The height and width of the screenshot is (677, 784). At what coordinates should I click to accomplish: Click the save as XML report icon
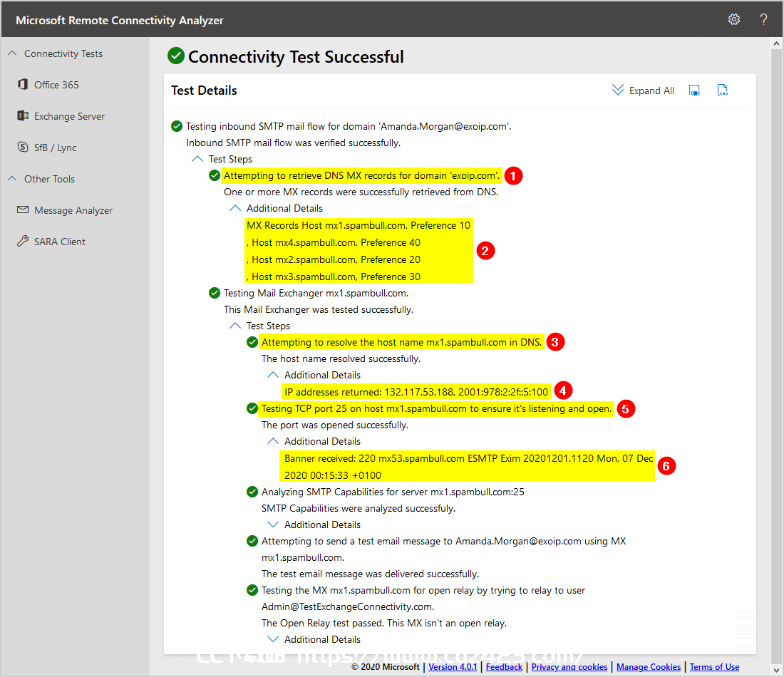(694, 91)
